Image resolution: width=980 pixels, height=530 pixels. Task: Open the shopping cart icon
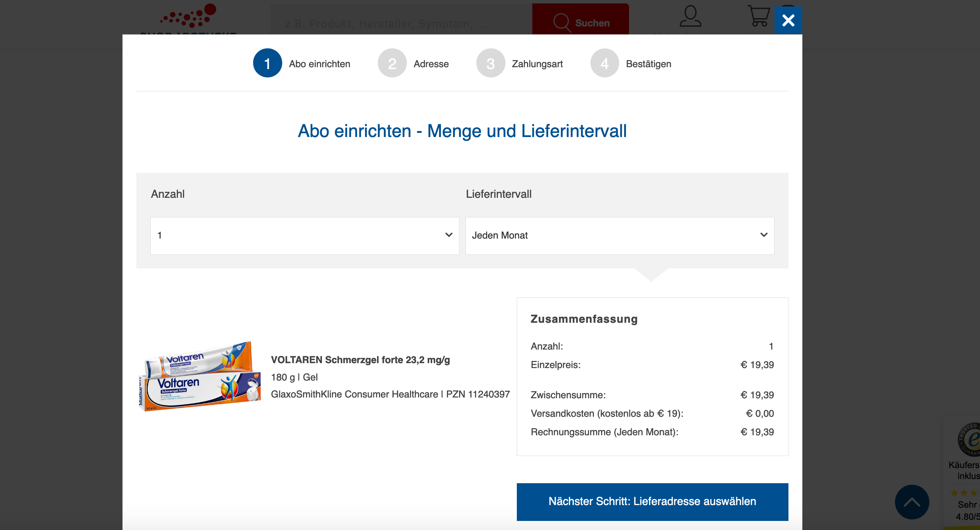coord(758,16)
